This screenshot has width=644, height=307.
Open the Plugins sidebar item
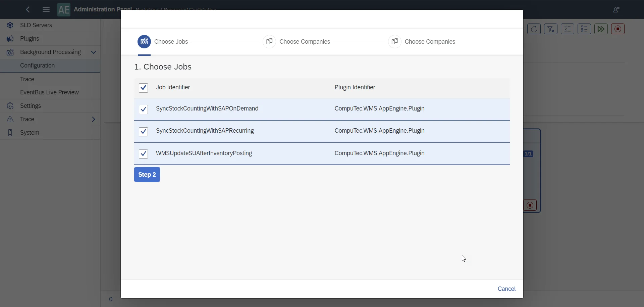(x=30, y=39)
